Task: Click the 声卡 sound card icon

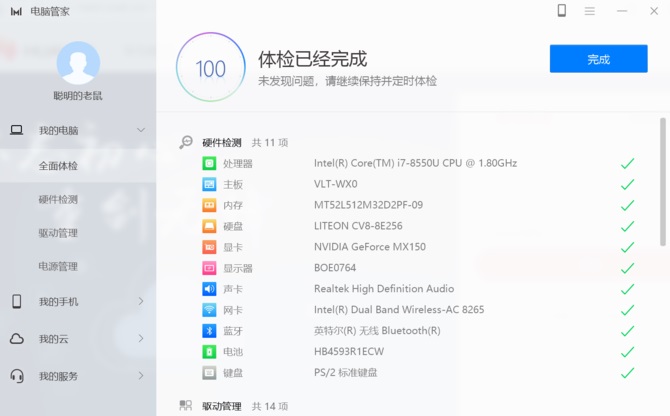Action: pyautogui.click(x=209, y=289)
